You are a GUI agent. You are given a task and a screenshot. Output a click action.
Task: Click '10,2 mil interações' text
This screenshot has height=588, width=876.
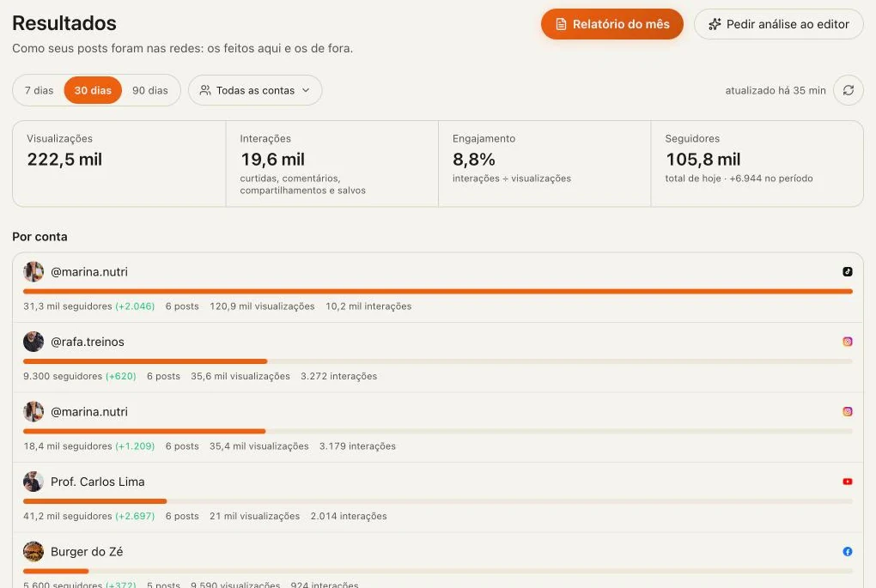click(368, 306)
